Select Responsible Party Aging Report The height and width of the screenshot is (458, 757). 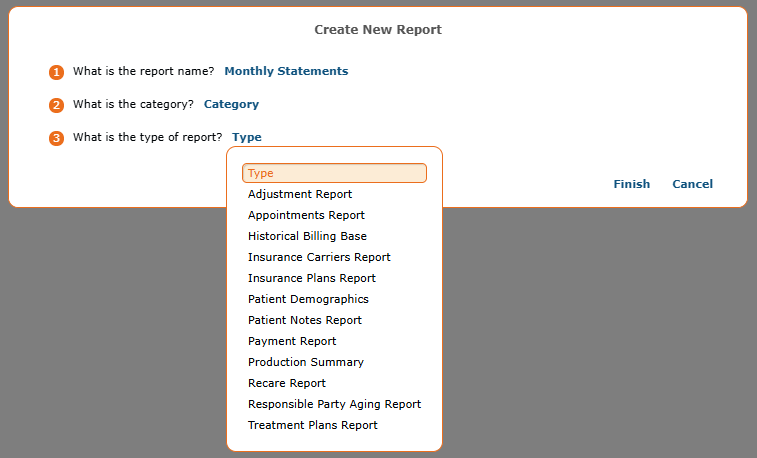335,404
